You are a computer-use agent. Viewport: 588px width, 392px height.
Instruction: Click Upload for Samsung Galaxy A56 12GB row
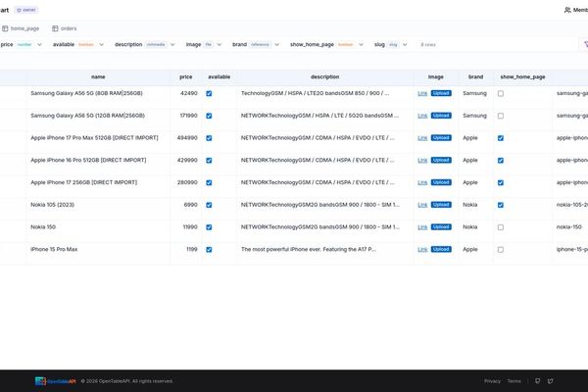click(441, 116)
